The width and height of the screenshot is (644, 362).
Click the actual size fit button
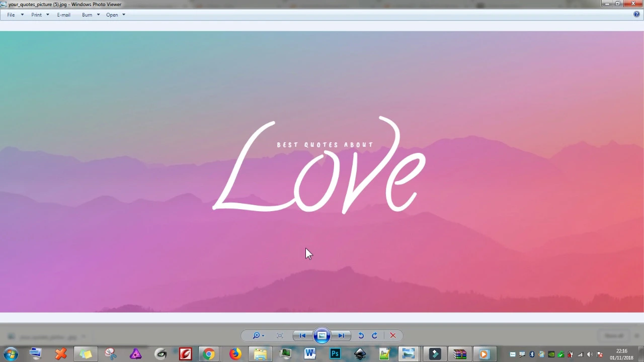pyautogui.click(x=280, y=336)
